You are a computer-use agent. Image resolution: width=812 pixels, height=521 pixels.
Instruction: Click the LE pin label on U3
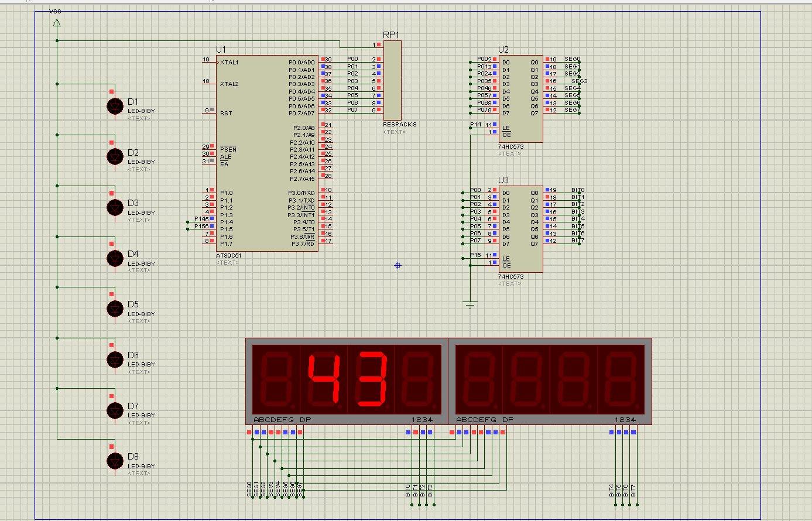[506, 258]
